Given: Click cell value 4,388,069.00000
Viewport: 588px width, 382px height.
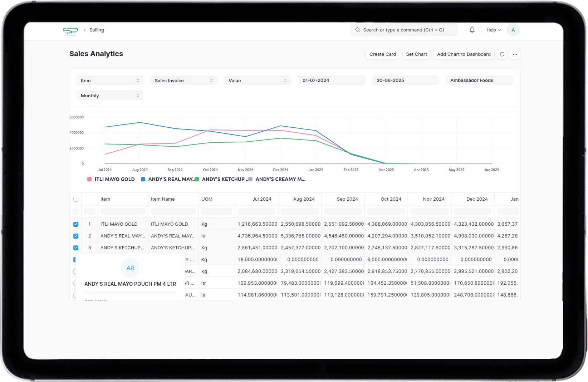Looking at the screenshot, I should pyautogui.click(x=387, y=224).
